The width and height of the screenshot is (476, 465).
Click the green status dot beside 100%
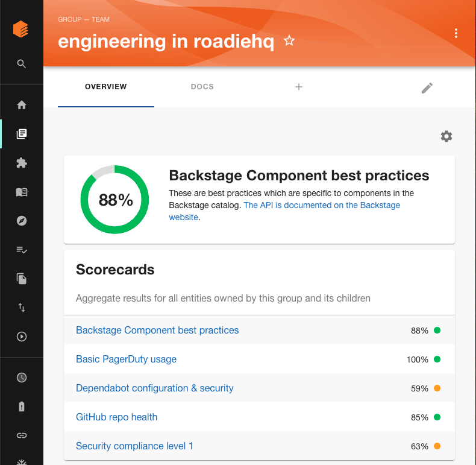(437, 359)
